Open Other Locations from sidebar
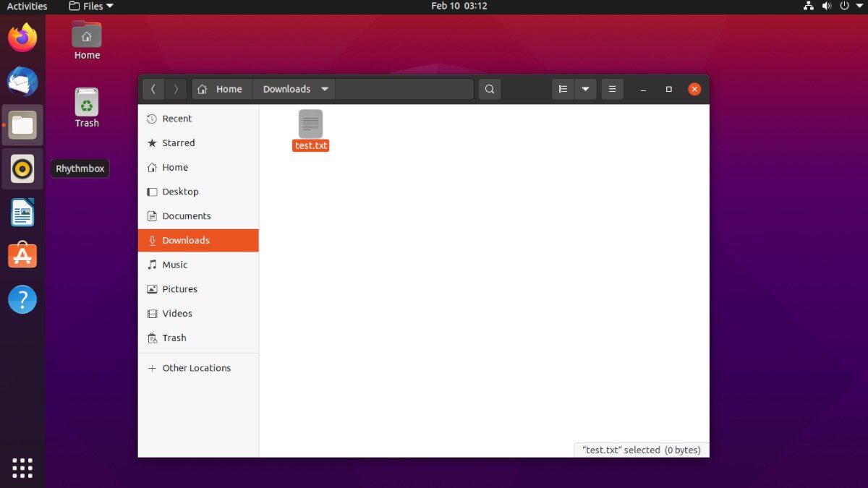 (196, 367)
